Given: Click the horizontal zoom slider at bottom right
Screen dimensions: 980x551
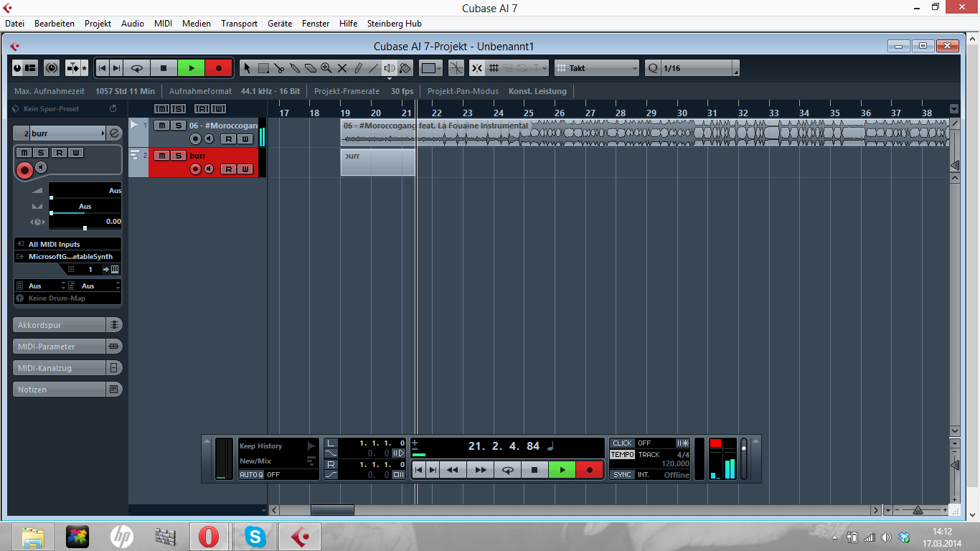Looking at the screenshot, I should point(918,510).
